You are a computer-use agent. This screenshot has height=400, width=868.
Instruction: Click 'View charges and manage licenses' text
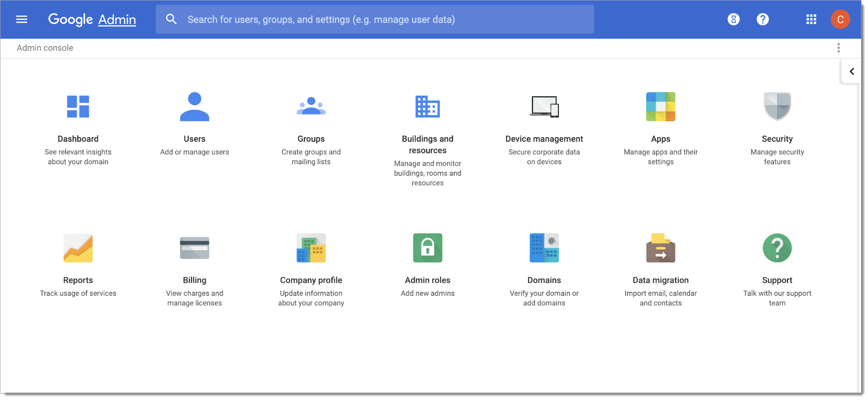tap(195, 298)
